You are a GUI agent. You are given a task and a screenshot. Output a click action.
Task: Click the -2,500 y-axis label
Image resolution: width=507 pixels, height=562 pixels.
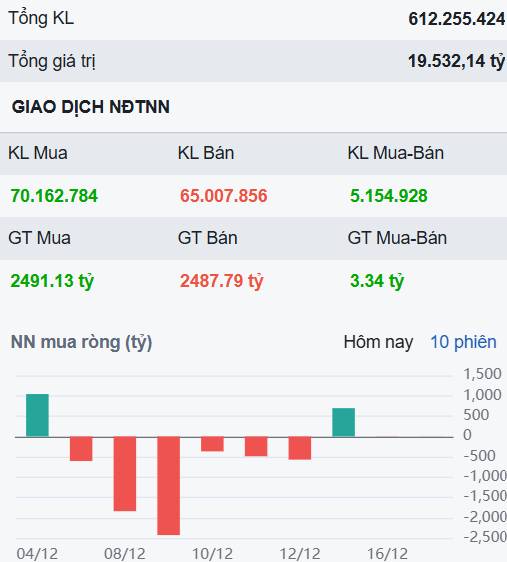pos(485,537)
